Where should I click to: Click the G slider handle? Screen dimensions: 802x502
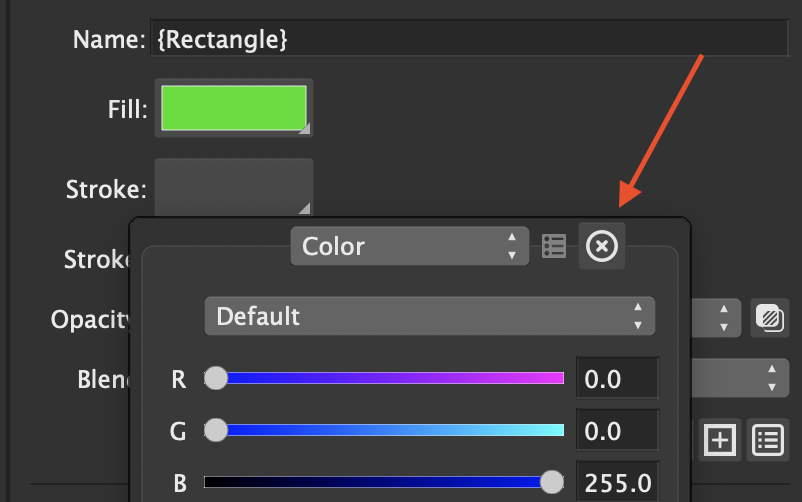point(216,431)
